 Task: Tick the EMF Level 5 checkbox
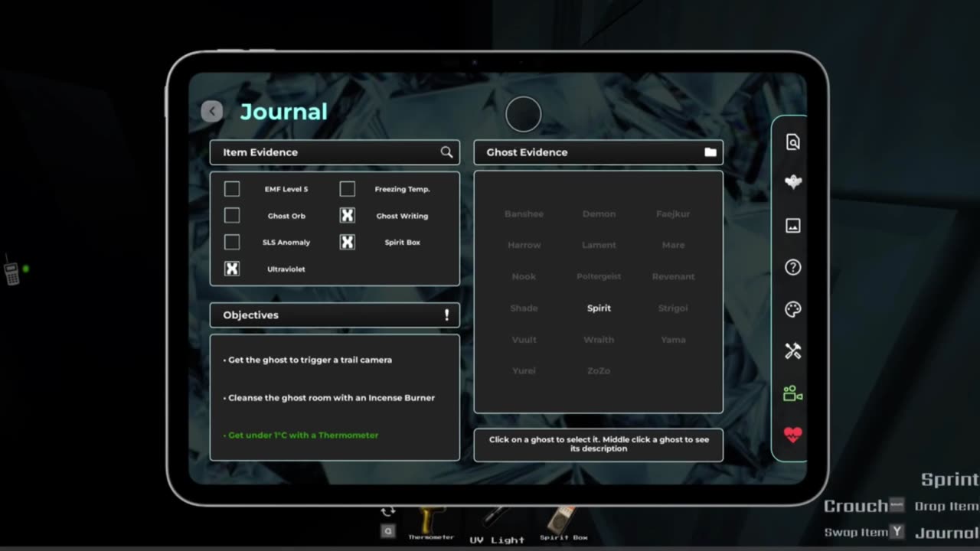coord(232,189)
